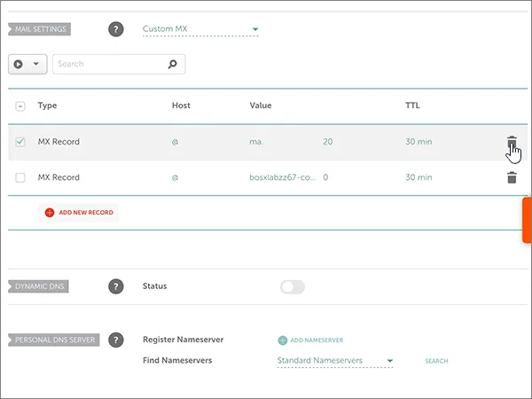The height and width of the screenshot is (399, 532).
Task: Check the bosxlabzz67 MX Record checkbox
Action: coord(20,177)
